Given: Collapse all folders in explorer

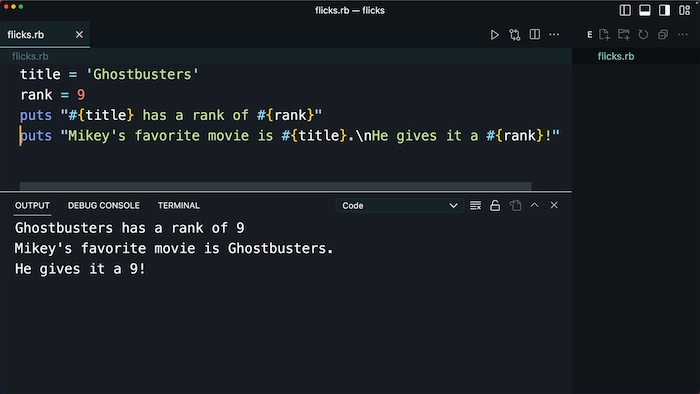Looking at the screenshot, I should coord(663,34).
